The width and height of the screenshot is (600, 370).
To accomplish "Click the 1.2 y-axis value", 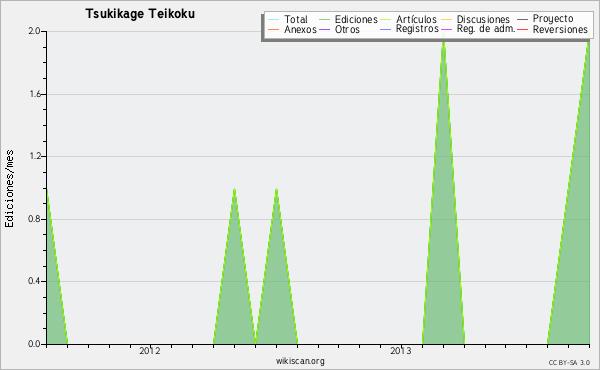I will [x=34, y=156].
